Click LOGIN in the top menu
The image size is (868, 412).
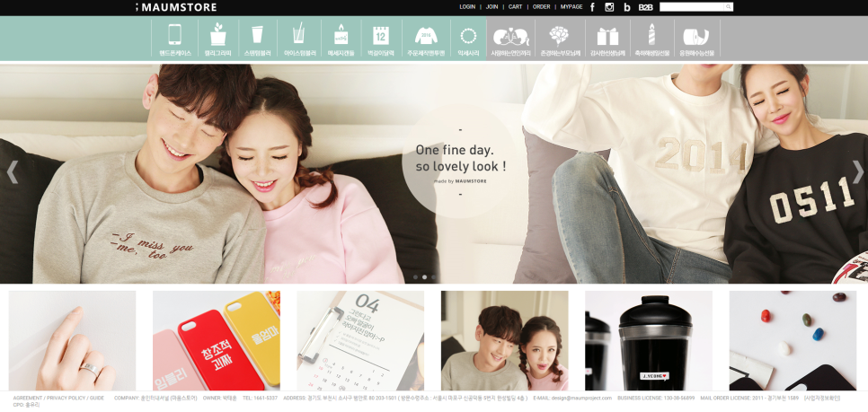[467, 7]
